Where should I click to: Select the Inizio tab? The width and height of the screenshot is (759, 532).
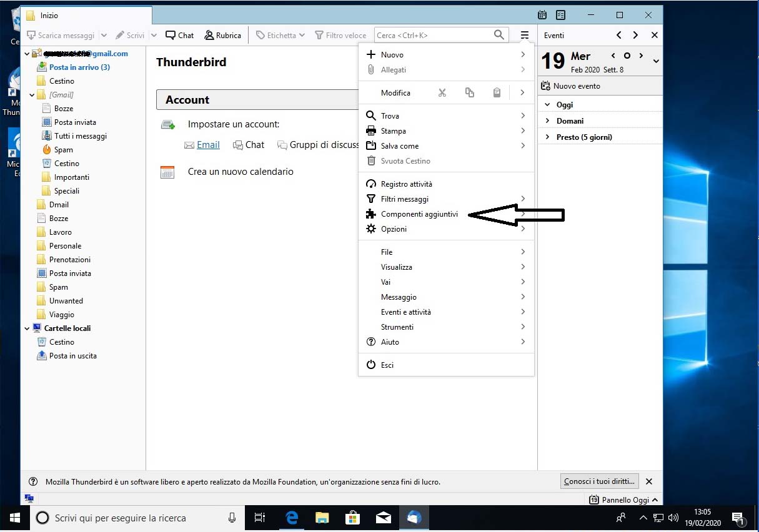pyautogui.click(x=86, y=15)
